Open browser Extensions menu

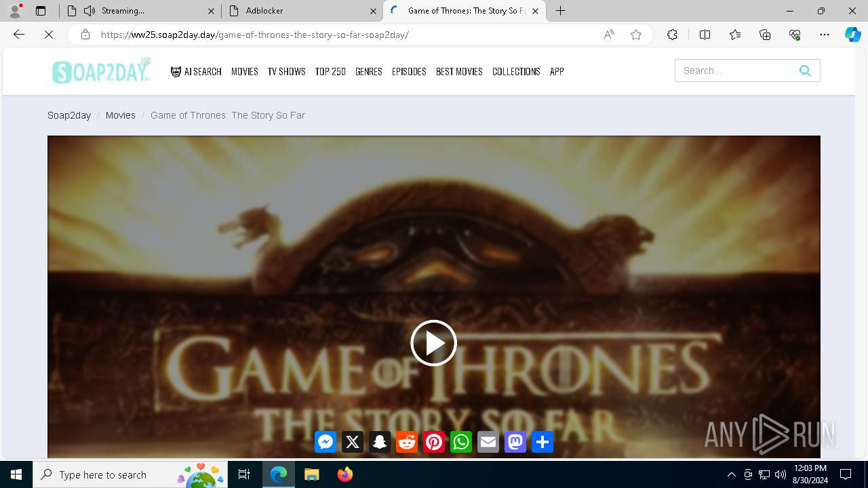[x=672, y=35]
